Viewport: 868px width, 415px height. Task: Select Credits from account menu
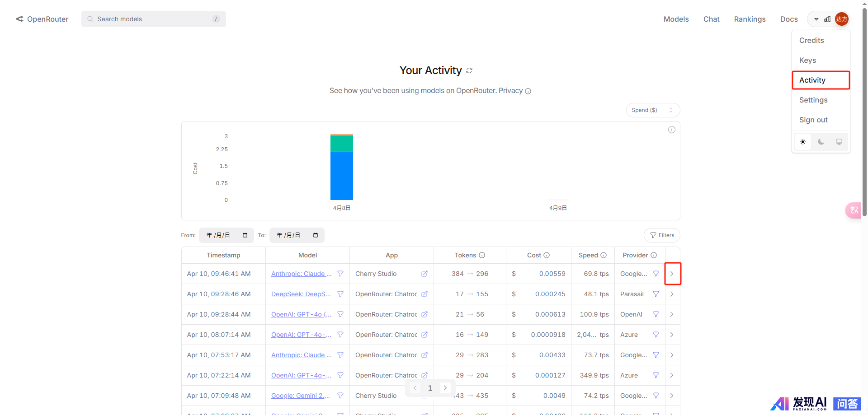click(821, 40)
